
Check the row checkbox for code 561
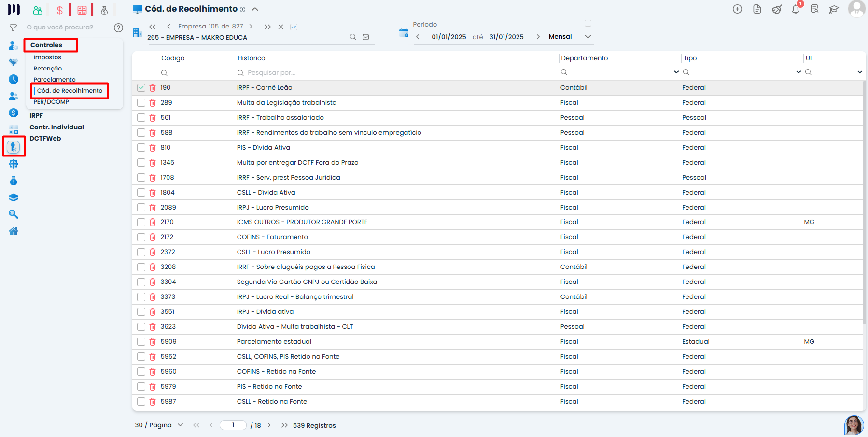tap(141, 118)
